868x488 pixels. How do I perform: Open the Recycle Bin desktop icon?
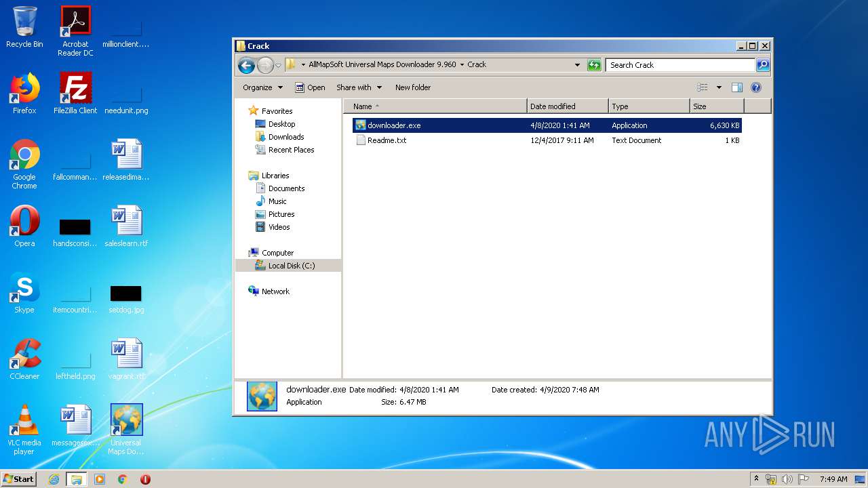click(x=24, y=27)
